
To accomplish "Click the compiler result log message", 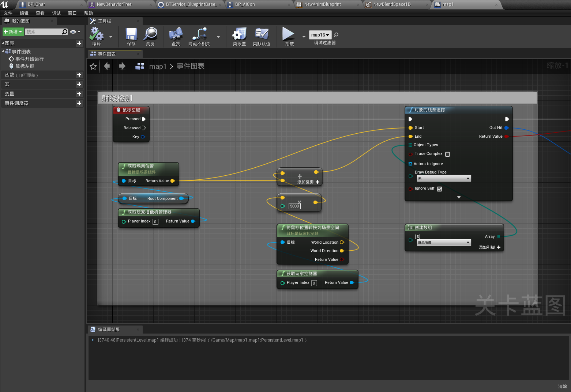I will click(x=202, y=340).
